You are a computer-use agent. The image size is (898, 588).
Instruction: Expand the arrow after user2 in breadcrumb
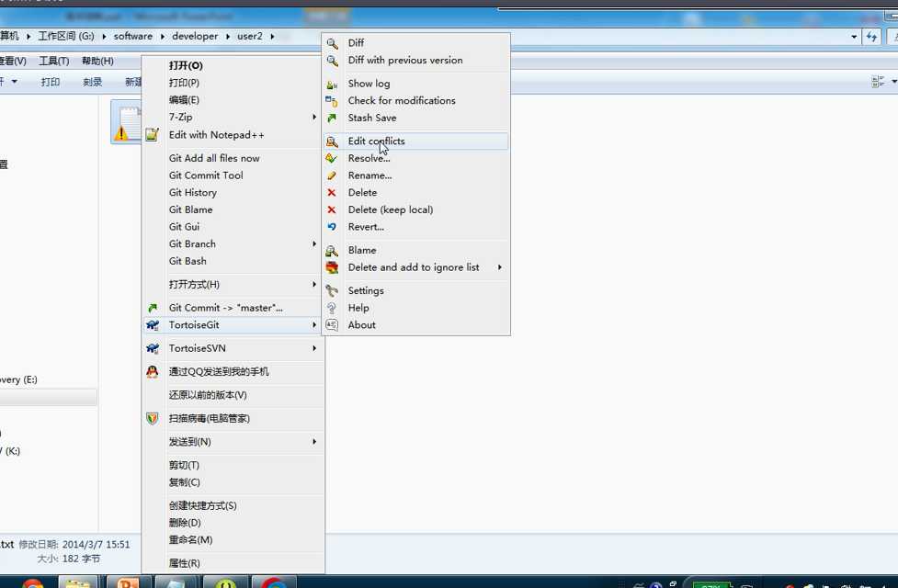click(x=272, y=36)
